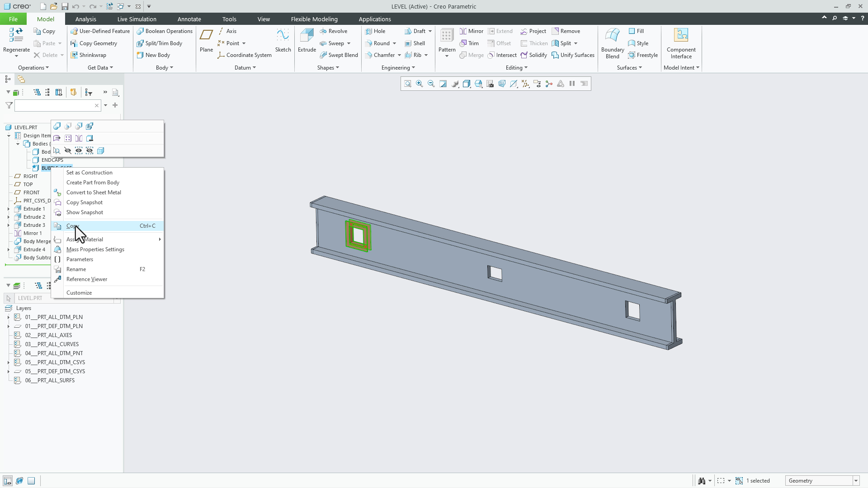Show the body using the eye icon
Image resolution: width=868 pixels, height=488 pixels.
click(78, 150)
